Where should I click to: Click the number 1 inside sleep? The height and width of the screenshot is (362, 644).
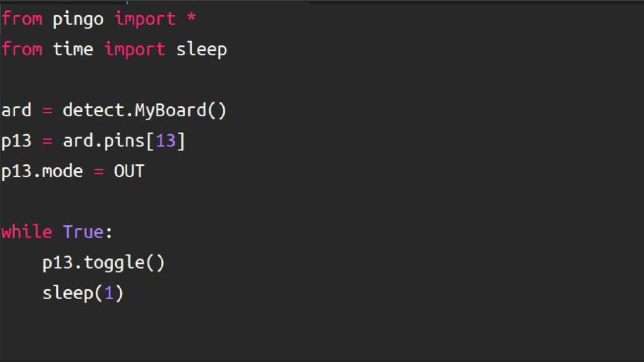click(x=109, y=293)
